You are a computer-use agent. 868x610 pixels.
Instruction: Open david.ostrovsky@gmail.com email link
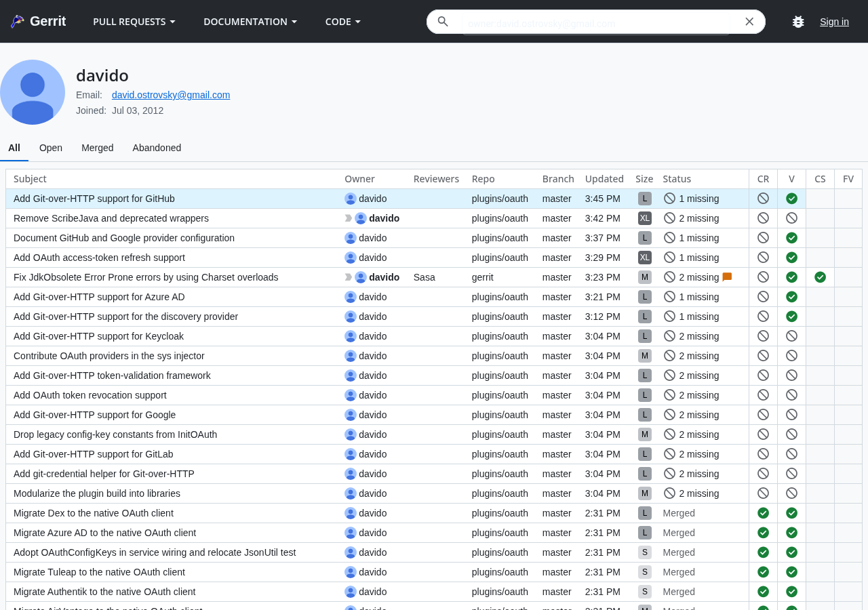171,95
